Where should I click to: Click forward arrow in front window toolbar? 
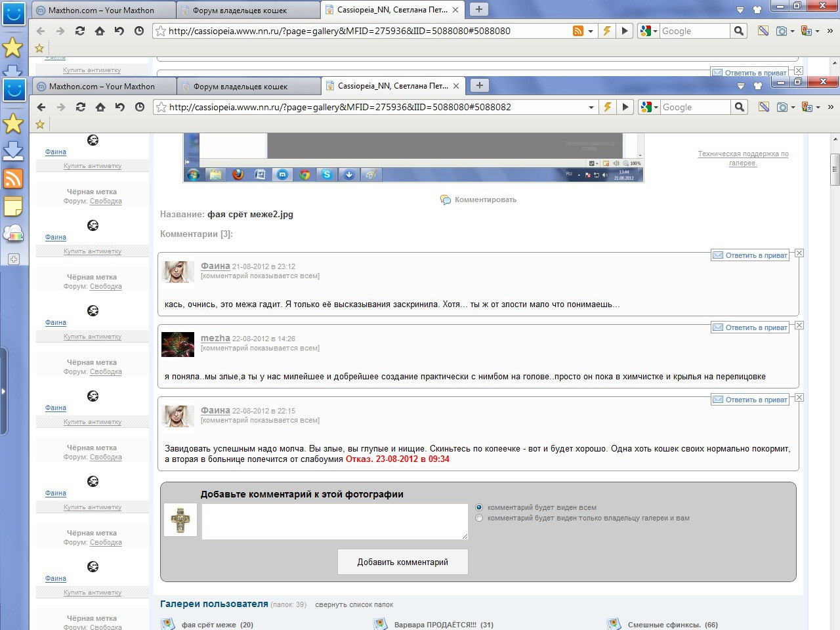(61, 107)
